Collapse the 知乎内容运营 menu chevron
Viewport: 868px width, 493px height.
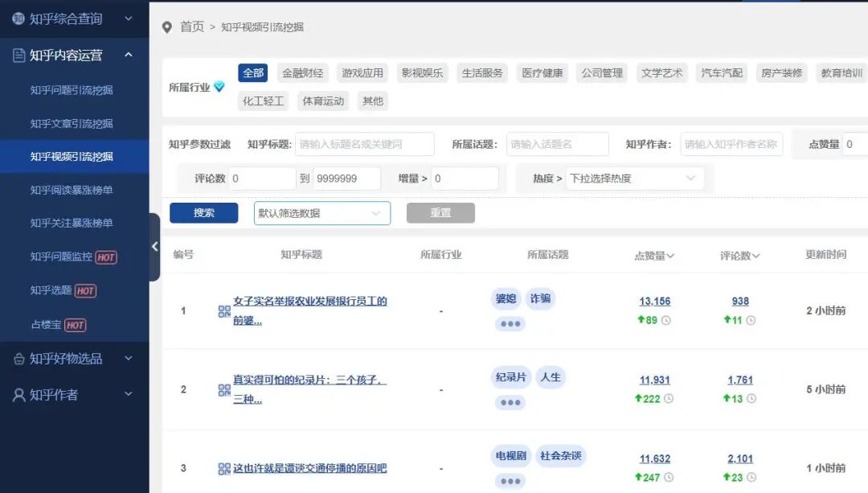pyautogui.click(x=129, y=55)
